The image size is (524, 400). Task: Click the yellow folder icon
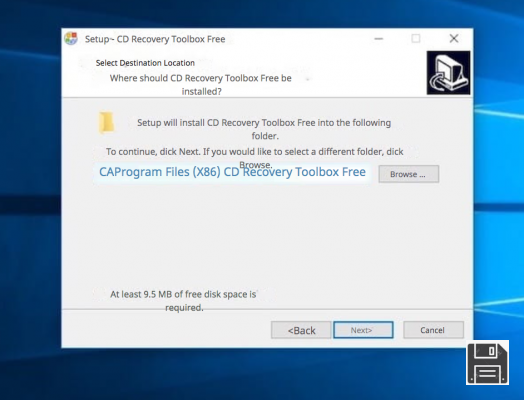click(106, 122)
